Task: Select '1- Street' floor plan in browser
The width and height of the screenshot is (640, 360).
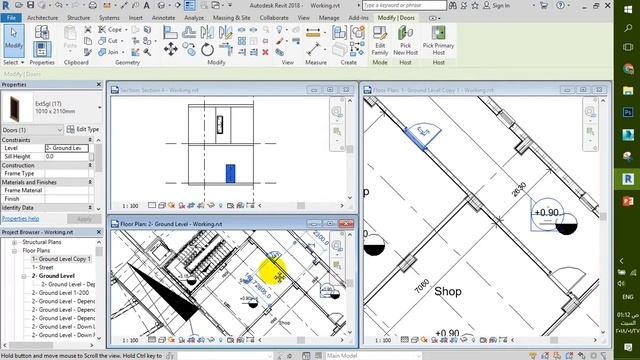Action: [x=42, y=267]
